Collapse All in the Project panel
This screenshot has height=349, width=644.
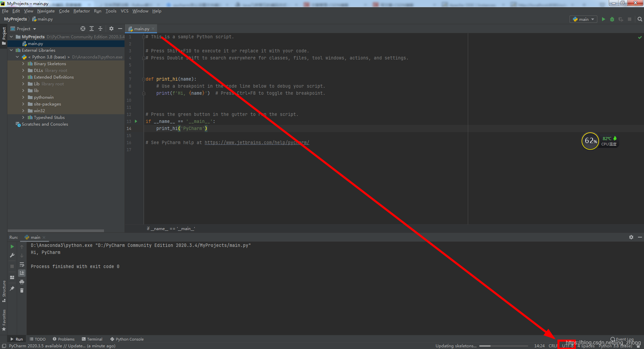[100, 29]
